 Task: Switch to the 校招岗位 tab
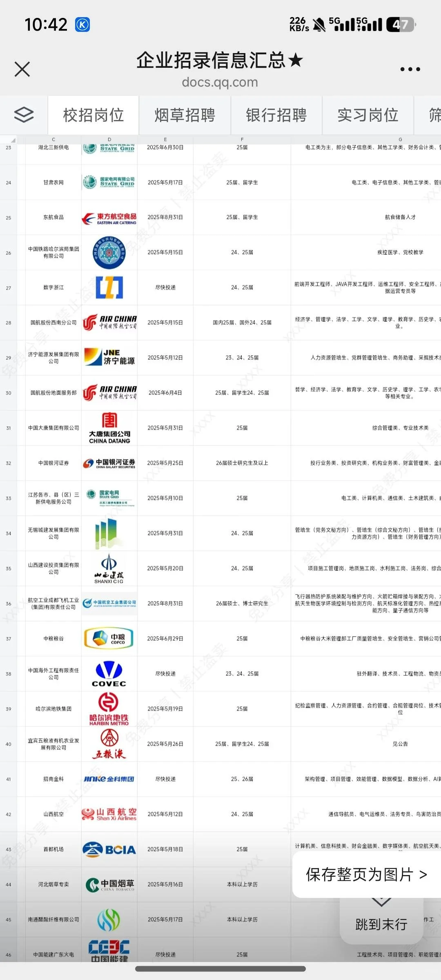click(93, 115)
